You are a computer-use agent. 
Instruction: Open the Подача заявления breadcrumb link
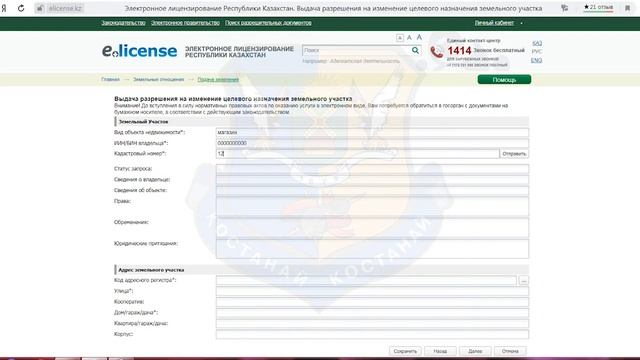(x=218, y=79)
